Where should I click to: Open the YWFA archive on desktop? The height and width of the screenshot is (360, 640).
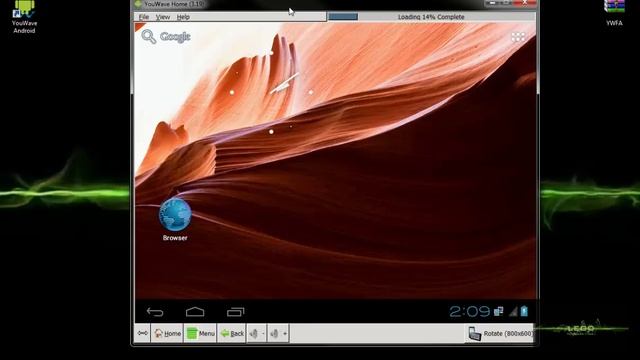point(614,13)
